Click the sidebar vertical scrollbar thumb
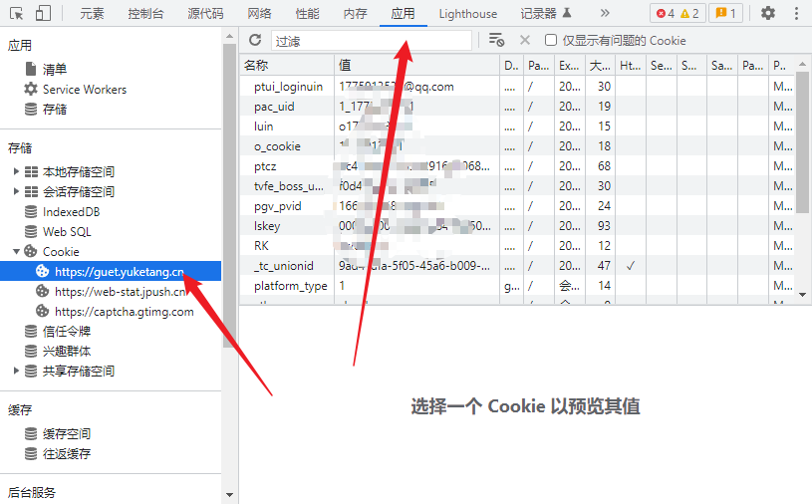The width and height of the screenshot is (812, 504). (x=229, y=195)
